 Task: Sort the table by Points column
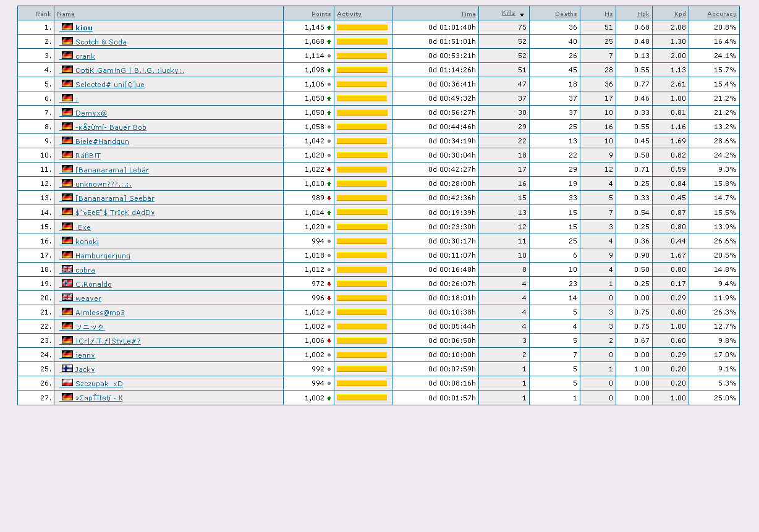(321, 14)
